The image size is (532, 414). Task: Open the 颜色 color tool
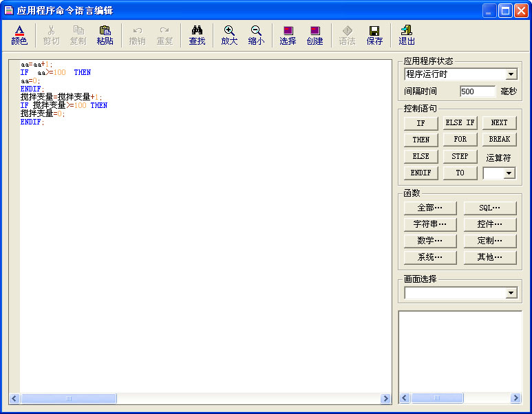[19, 35]
